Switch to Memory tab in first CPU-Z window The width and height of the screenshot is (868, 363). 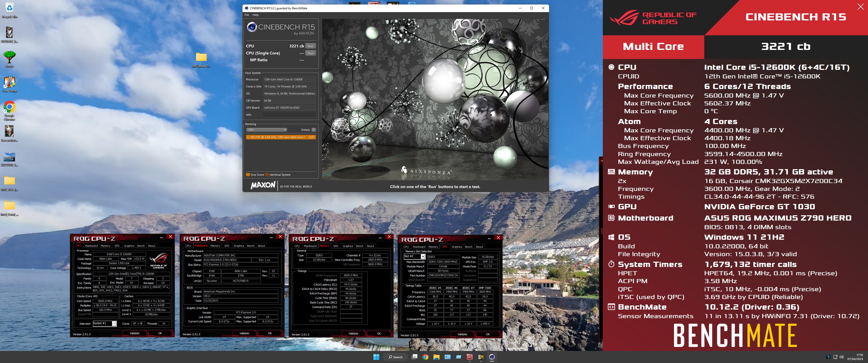tap(105, 246)
